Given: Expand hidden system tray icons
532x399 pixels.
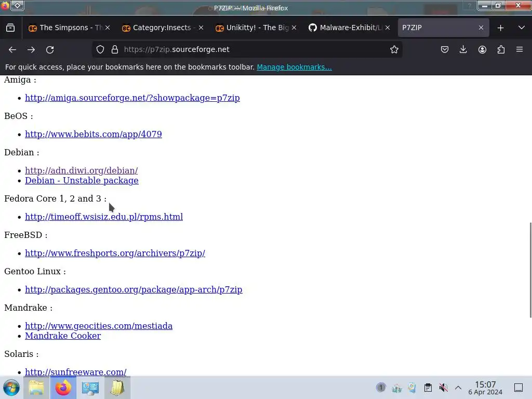Looking at the screenshot, I should click(x=458, y=388).
